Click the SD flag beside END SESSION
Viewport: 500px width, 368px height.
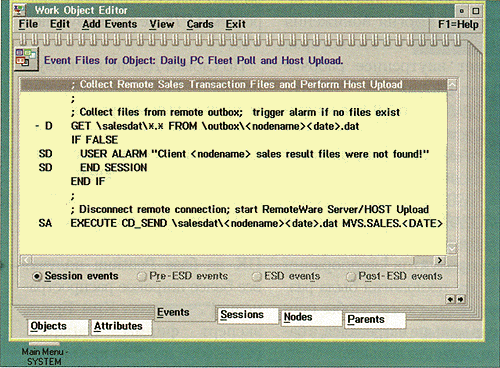point(45,168)
